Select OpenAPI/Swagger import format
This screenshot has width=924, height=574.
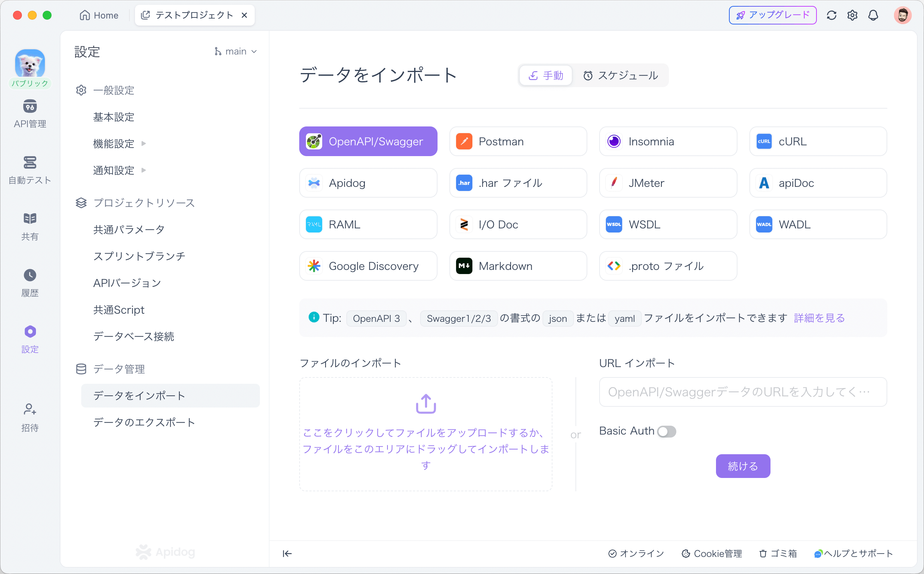click(x=368, y=141)
